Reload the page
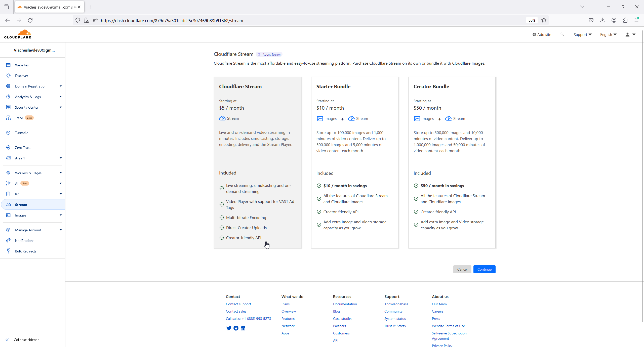 pos(30,20)
